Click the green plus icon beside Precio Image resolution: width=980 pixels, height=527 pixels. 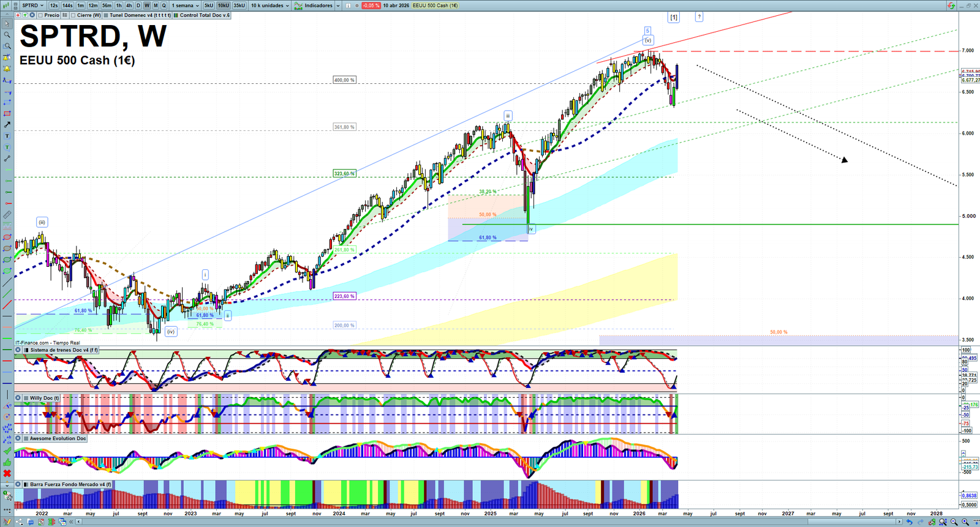(x=25, y=15)
